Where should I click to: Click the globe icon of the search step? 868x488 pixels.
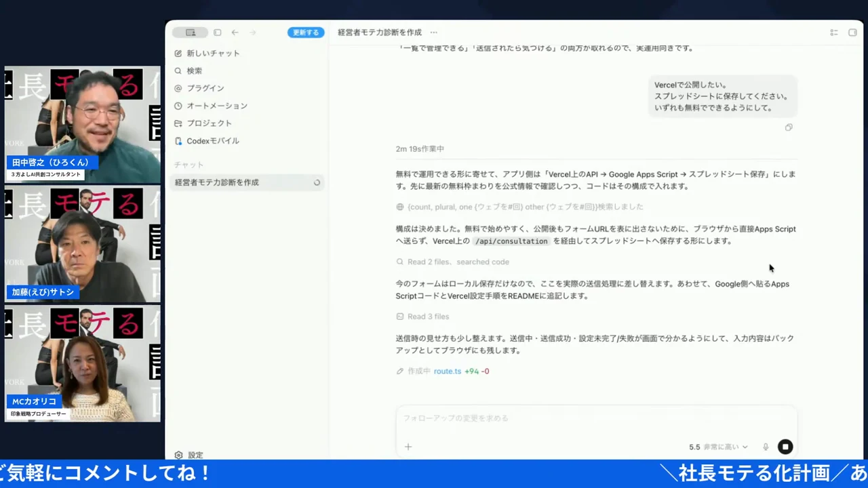pos(400,207)
